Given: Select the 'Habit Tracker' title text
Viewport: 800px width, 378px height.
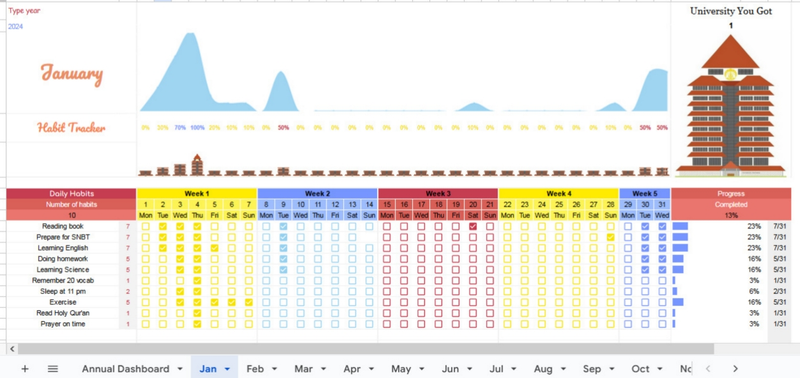Looking at the screenshot, I should 71,128.
